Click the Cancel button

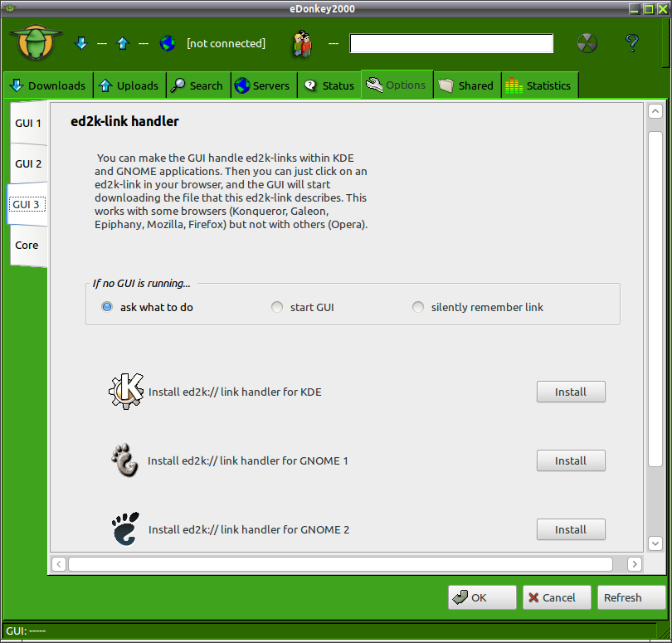(557, 597)
